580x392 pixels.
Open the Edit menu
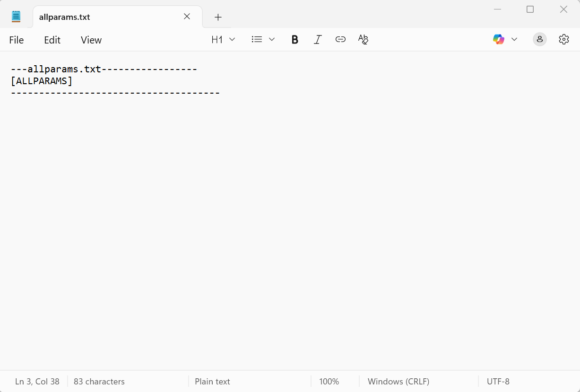point(52,40)
